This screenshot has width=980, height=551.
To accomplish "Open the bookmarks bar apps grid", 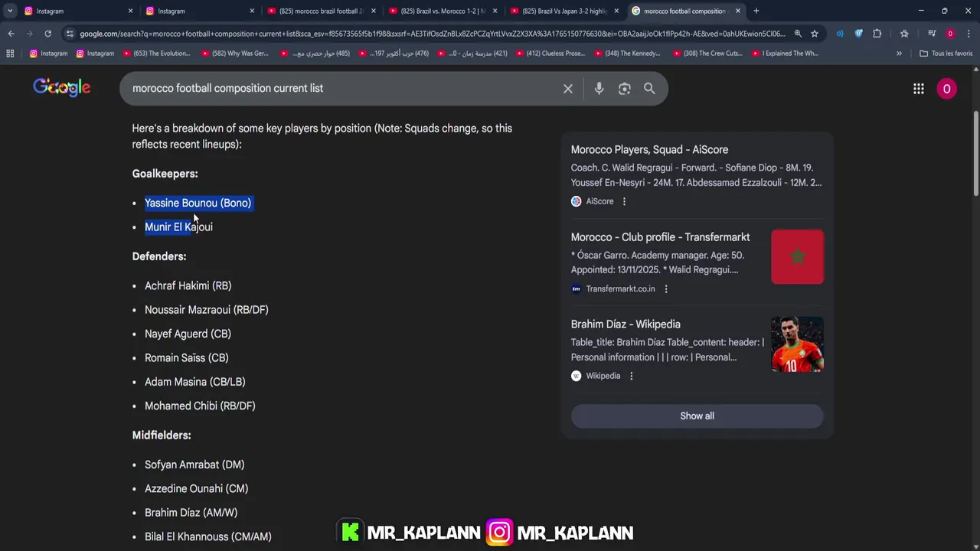I will [x=10, y=54].
